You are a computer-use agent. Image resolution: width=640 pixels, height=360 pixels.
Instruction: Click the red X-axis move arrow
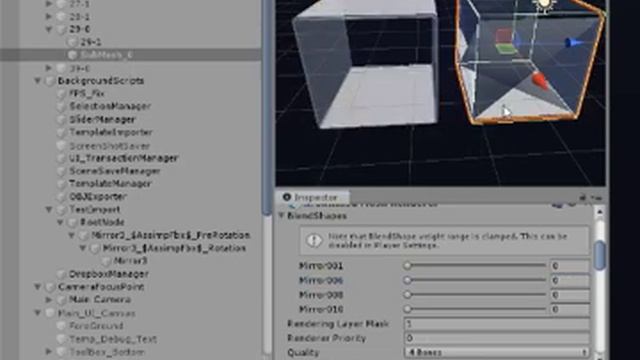pyautogui.click(x=539, y=80)
